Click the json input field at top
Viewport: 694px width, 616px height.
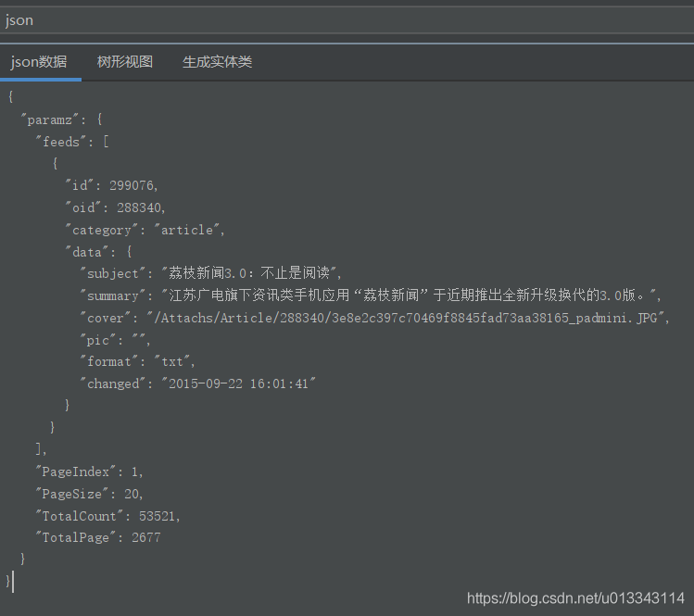[347, 20]
